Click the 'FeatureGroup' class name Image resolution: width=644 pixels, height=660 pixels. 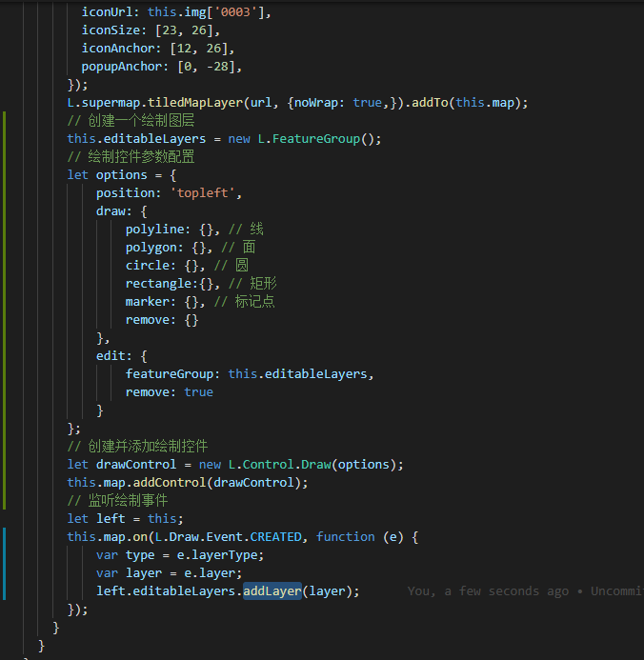(316, 138)
